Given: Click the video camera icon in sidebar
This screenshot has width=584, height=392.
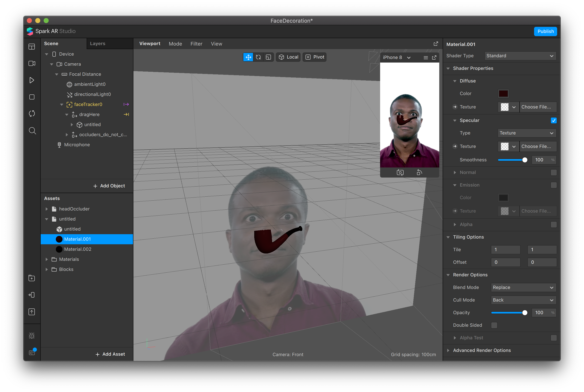Looking at the screenshot, I should [x=32, y=64].
